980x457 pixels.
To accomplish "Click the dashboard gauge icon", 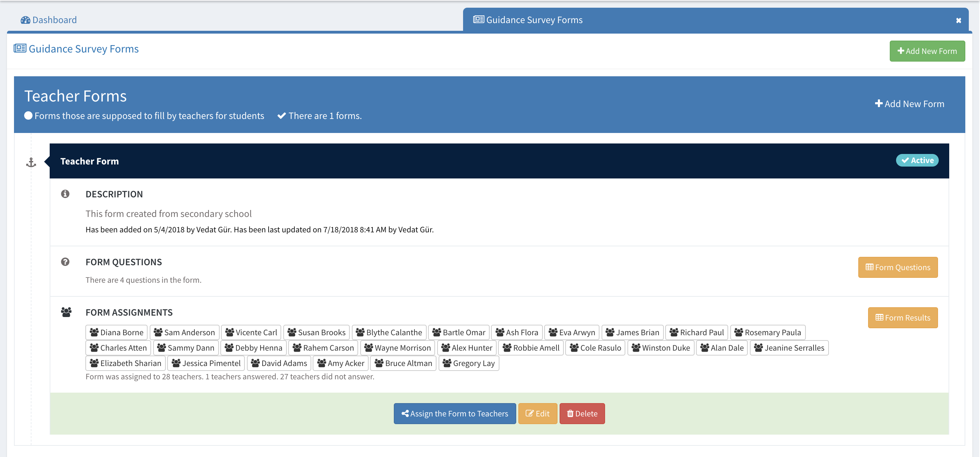I will click(25, 20).
